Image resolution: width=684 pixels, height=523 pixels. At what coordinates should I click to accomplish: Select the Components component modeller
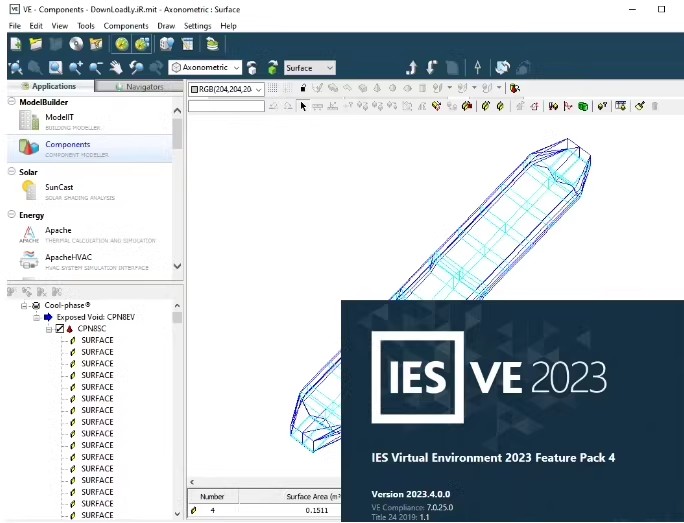(89, 148)
